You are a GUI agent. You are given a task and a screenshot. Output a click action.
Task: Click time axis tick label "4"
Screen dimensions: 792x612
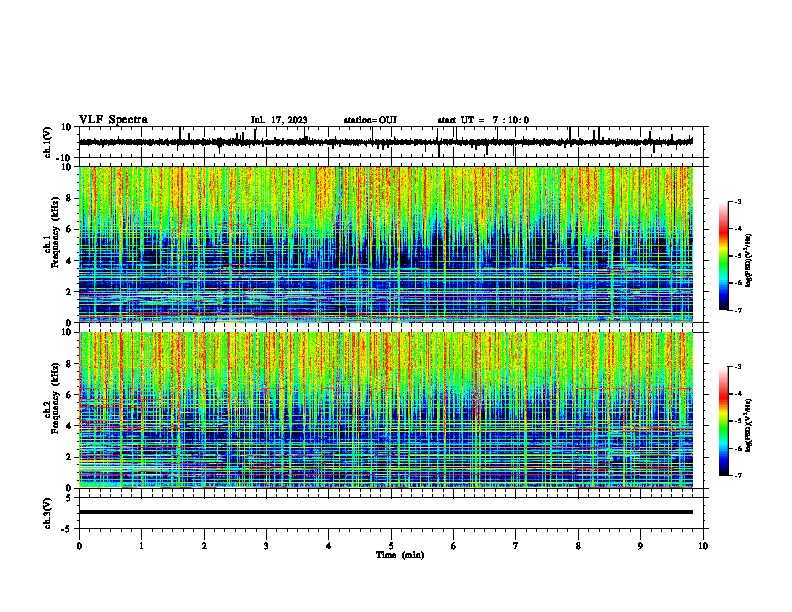click(x=329, y=546)
